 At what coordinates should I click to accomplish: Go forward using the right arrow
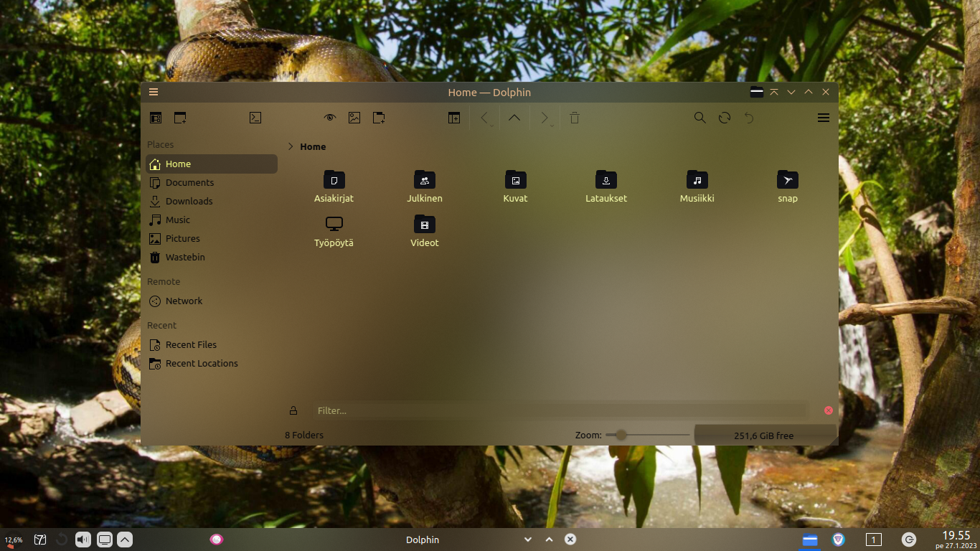coord(545,118)
